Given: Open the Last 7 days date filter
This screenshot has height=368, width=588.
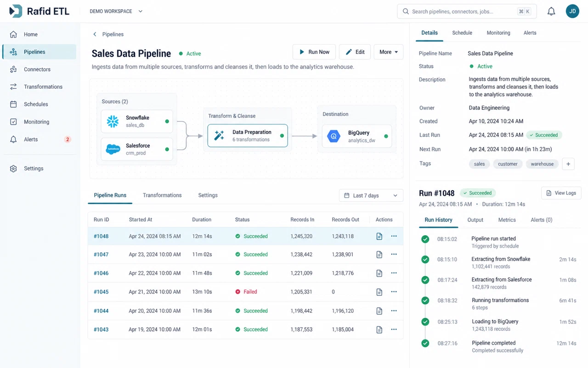Looking at the screenshot, I should click(371, 195).
